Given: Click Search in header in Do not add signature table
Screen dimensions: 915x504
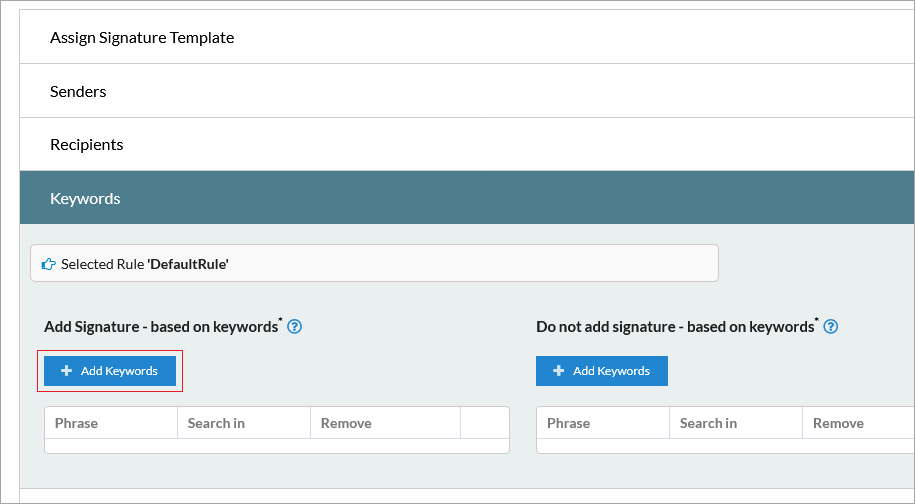Looking at the screenshot, I should coord(708,423).
